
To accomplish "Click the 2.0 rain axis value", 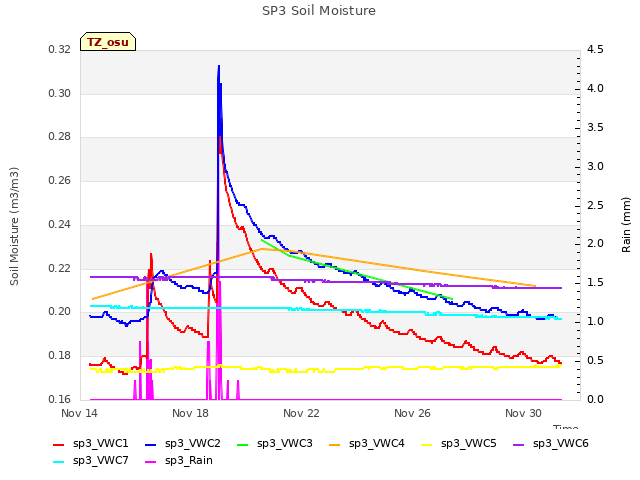I will click(x=595, y=244).
